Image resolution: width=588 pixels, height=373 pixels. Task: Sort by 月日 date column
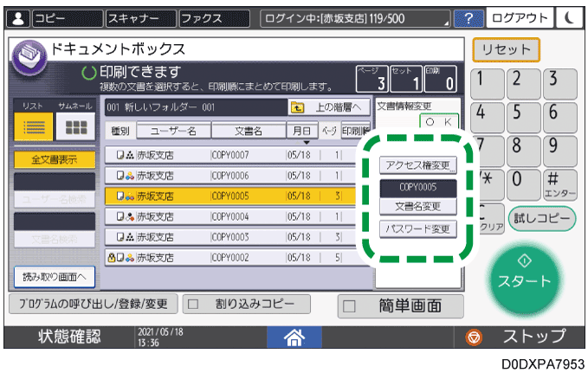pos(302,131)
